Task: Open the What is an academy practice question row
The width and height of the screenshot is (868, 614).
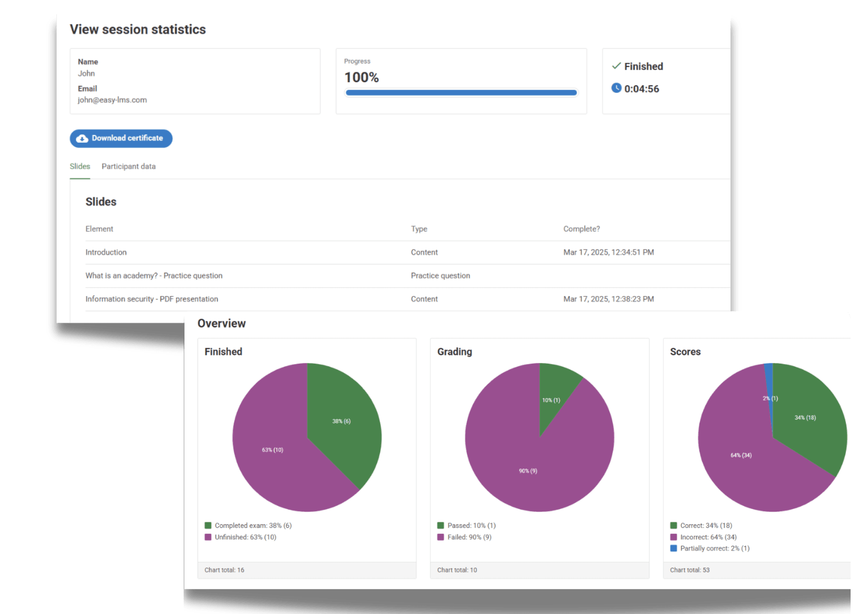Action: pyautogui.click(x=154, y=275)
